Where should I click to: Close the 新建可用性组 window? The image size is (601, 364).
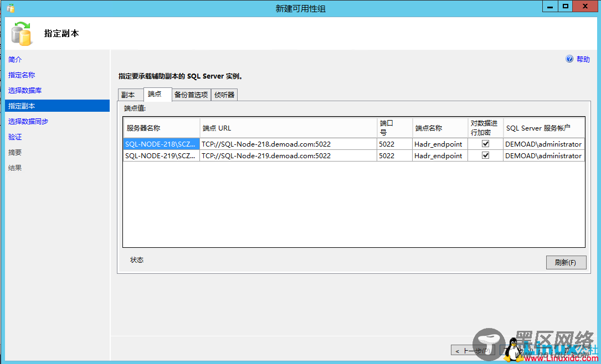(587, 6)
